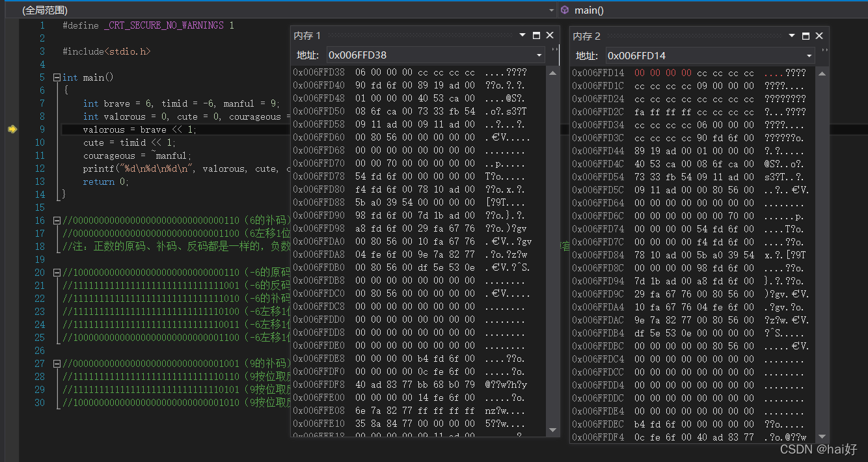Select the 内存 1 window title
The width and height of the screenshot is (868, 462).
pyautogui.click(x=307, y=36)
